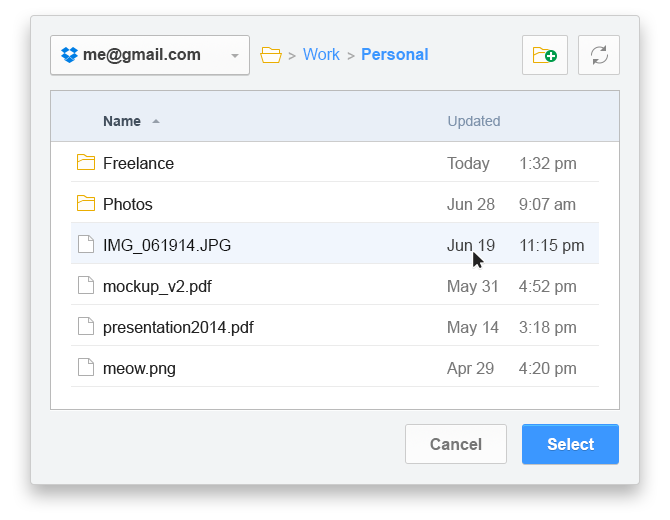The image size is (670, 520).
Task: Click the refresh icon button
Action: click(599, 55)
